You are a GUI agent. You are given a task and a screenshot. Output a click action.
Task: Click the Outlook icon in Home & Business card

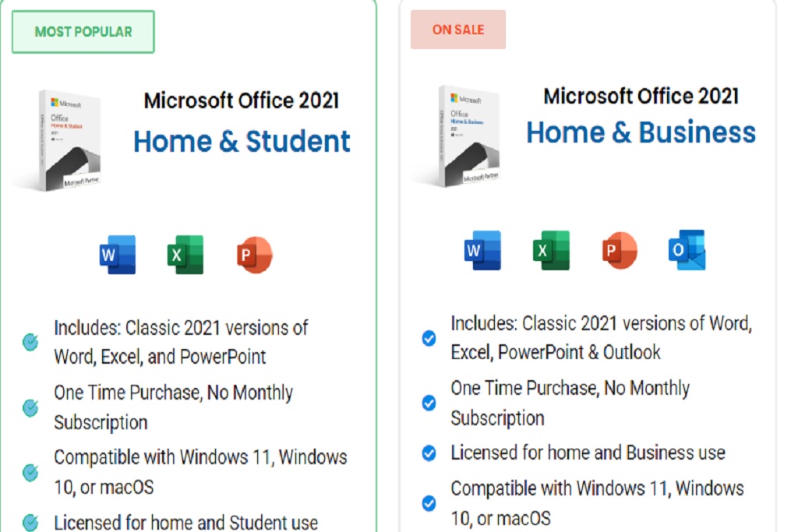click(x=687, y=249)
